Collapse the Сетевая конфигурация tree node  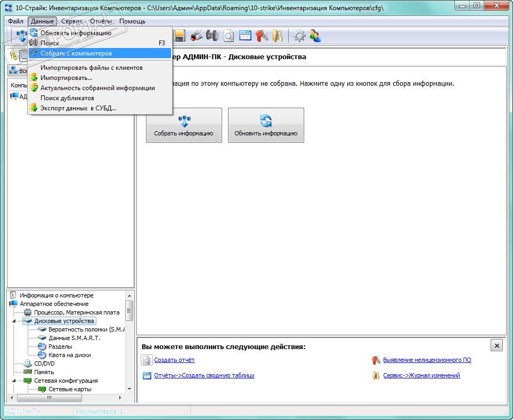(x=14, y=381)
